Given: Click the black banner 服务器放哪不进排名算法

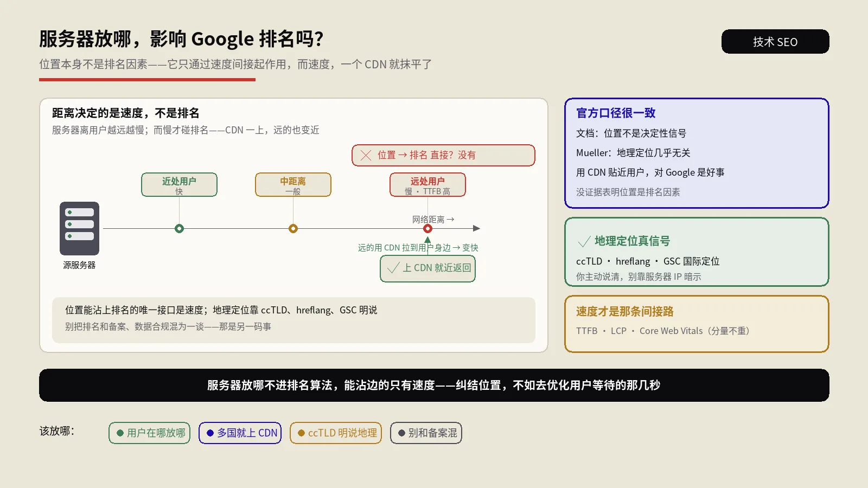Looking at the screenshot, I should pos(434,386).
